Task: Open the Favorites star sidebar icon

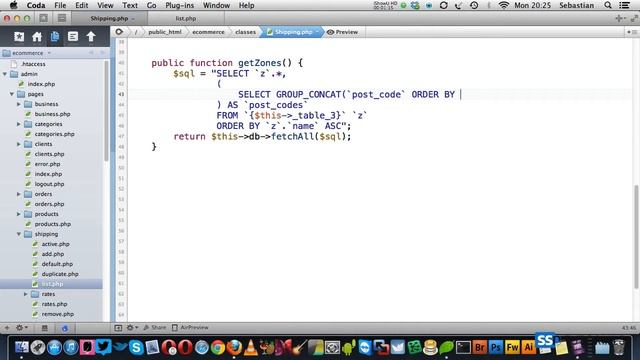Action: click(x=19, y=37)
